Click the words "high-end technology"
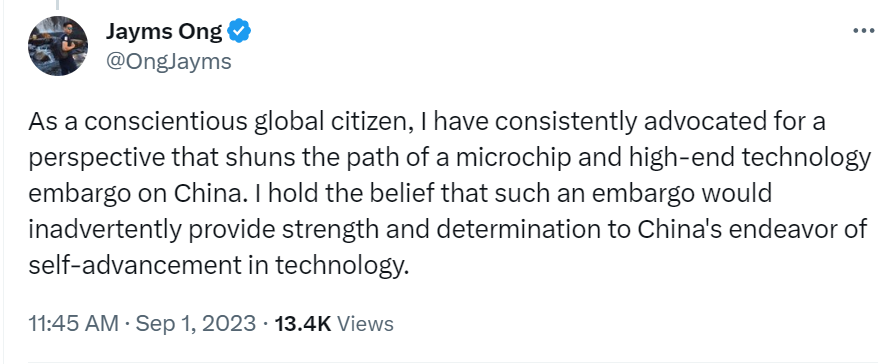The width and height of the screenshot is (892, 364). point(749,158)
